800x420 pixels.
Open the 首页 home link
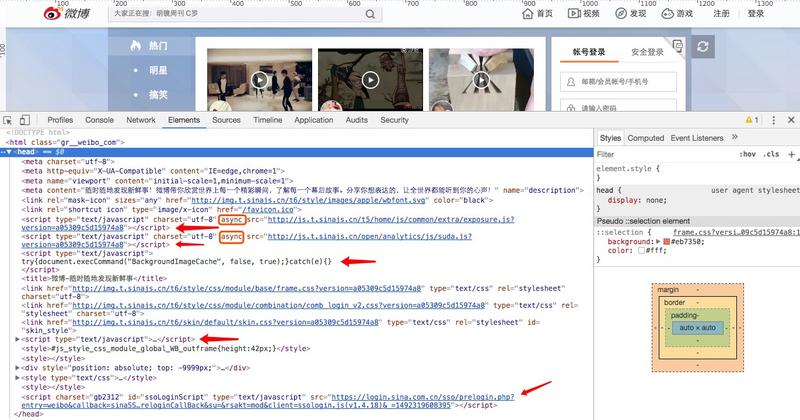tap(537, 13)
